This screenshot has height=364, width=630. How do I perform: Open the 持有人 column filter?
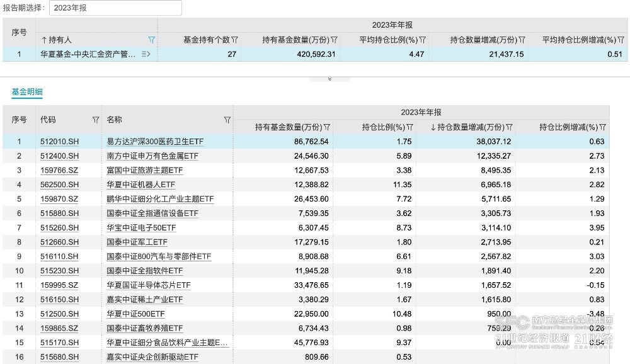(151, 40)
